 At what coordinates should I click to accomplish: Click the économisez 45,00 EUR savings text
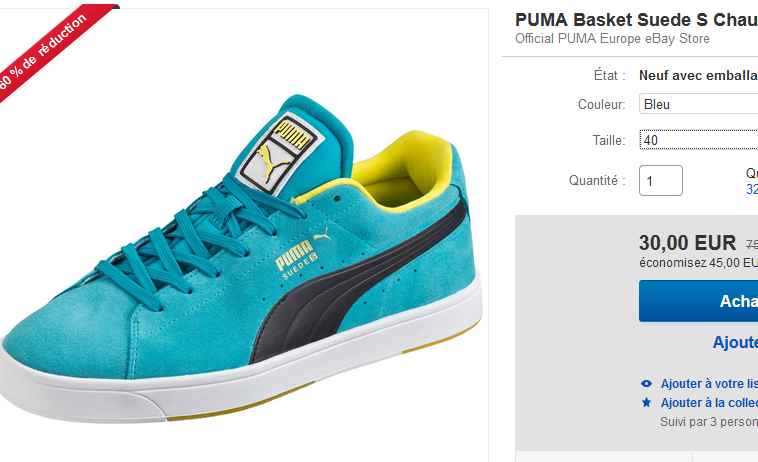[x=699, y=263]
